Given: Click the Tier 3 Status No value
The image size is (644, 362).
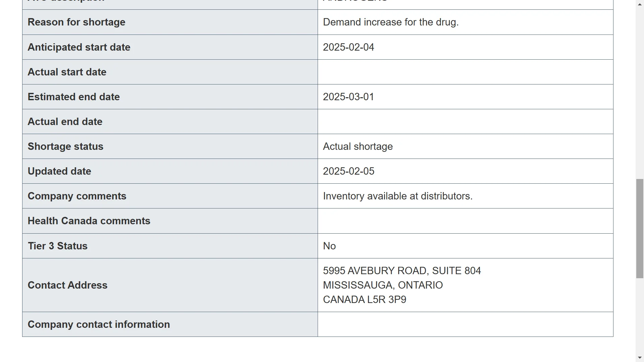Looking at the screenshot, I should [329, 246].
